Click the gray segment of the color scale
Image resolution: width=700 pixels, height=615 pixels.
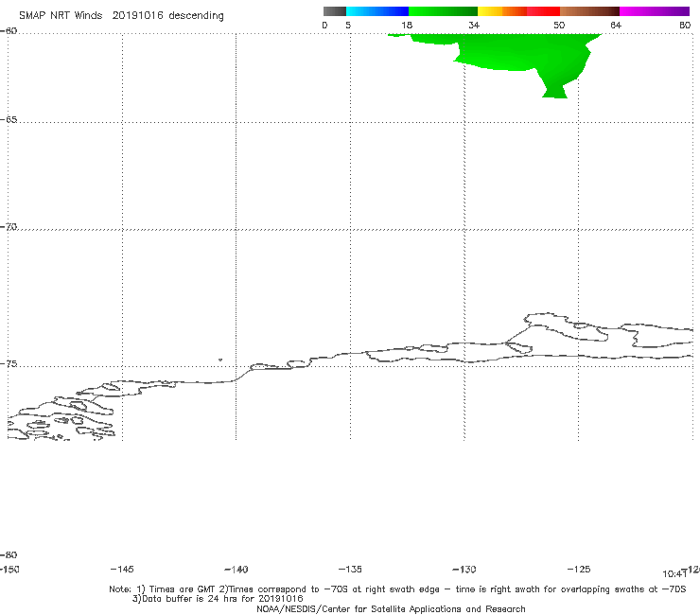(x=334, y=11)
